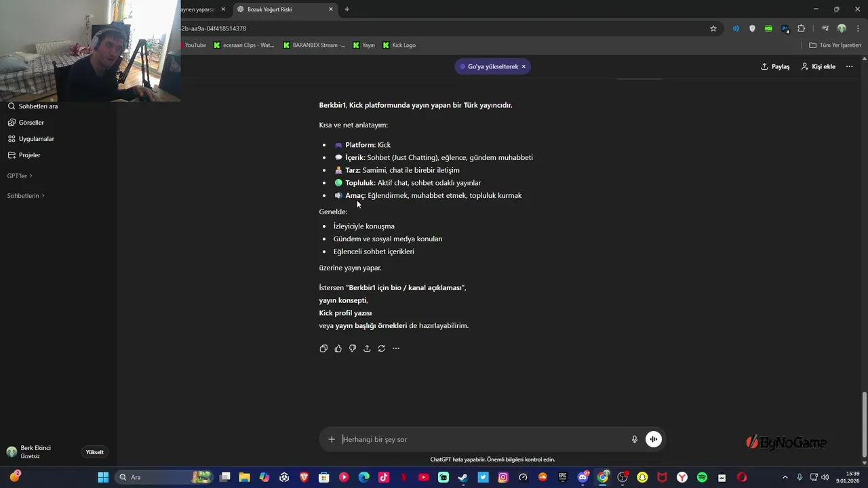Open more actions ellipsis below response
Viewport: 868px width, 488px height.
(396, 348)
